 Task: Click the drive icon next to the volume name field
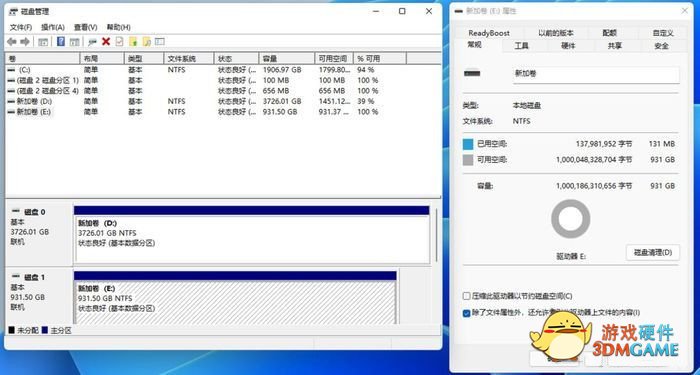coord(472,73)
